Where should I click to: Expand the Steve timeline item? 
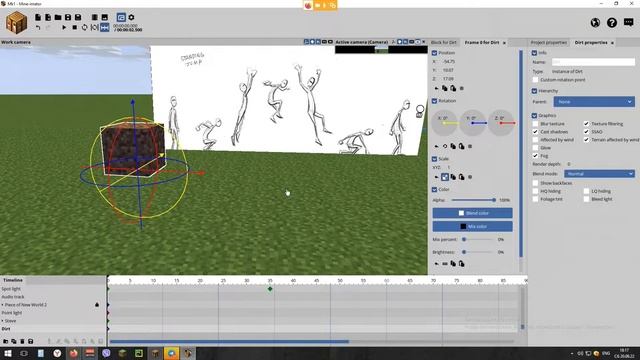2,321
